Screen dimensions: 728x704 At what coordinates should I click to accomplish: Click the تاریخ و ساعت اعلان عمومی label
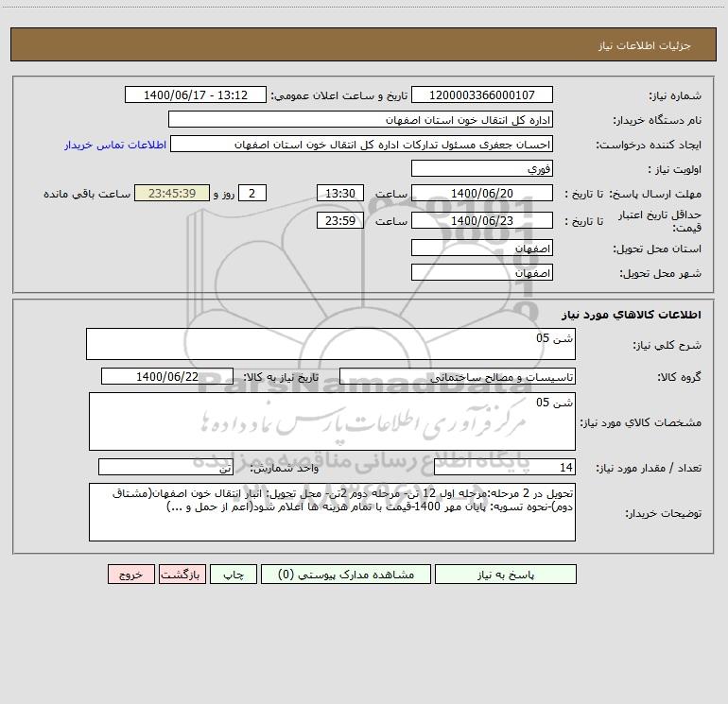click(339, 95)
